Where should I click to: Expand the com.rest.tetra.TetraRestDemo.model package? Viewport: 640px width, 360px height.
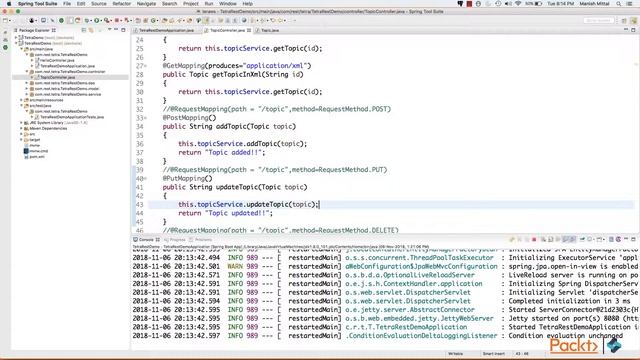27,89
